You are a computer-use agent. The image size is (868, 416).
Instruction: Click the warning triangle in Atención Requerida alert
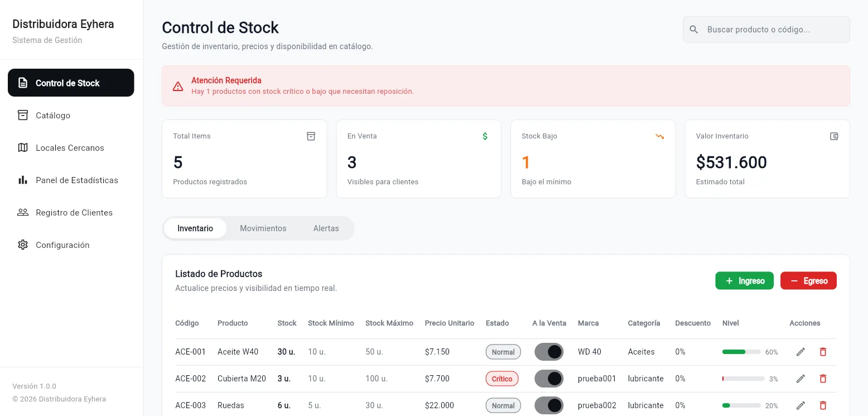coord(178,86)
